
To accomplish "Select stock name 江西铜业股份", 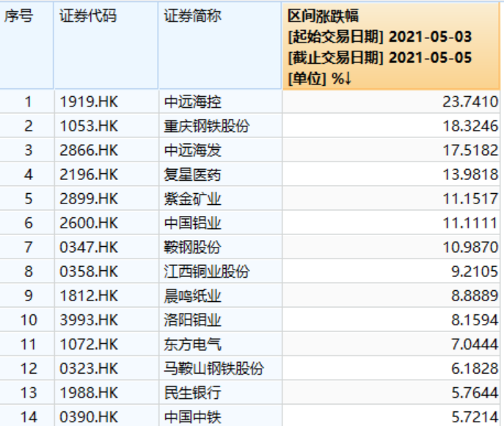I will [x=207, y=272].
